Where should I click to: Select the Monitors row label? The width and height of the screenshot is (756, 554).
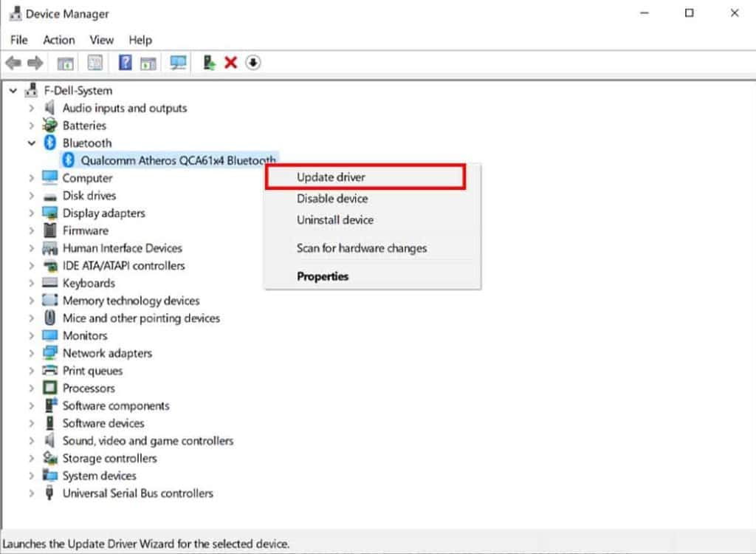85,335
